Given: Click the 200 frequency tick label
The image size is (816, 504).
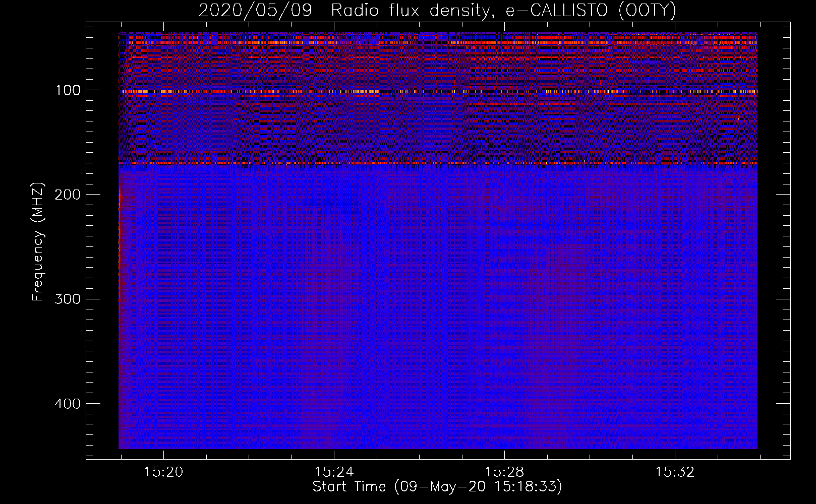Looking at the screenshot, I should 67,195.
